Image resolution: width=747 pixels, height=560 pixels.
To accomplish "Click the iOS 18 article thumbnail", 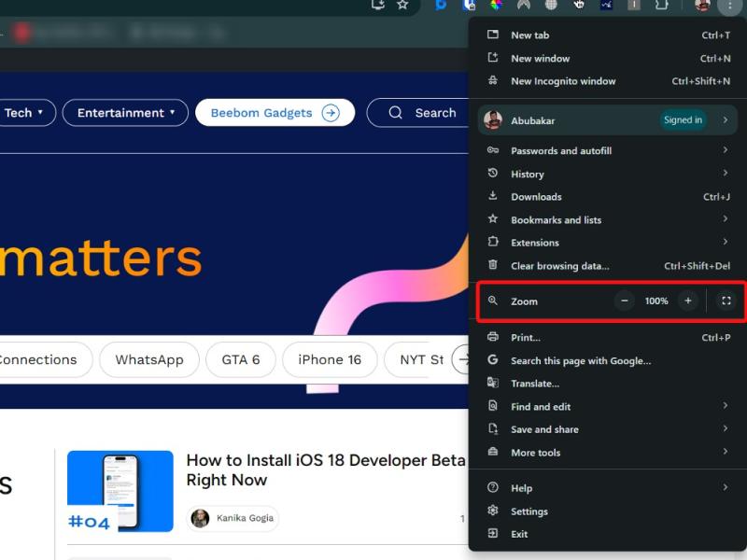I will 120,491.
